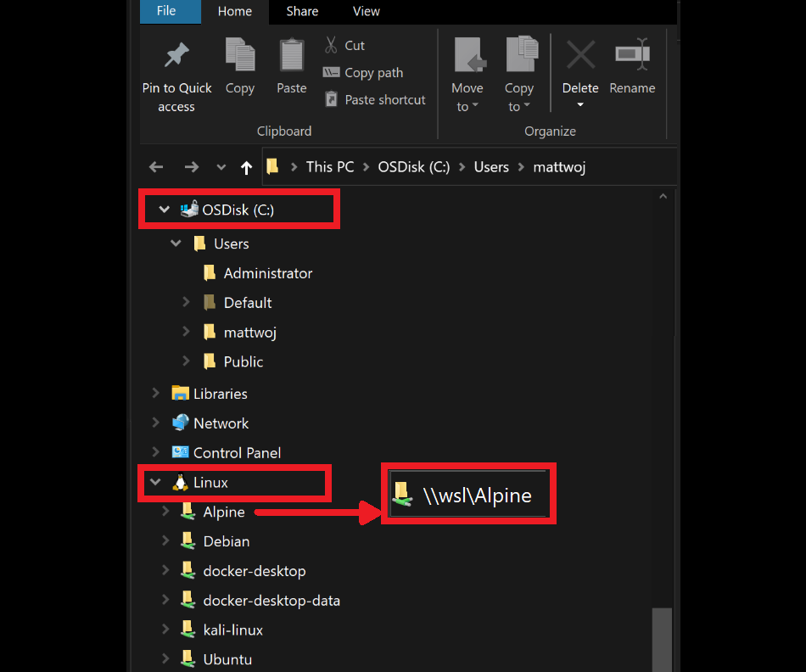
Task: Click the \\wsl\Alpine path tooltip
Action: point(468,494)
